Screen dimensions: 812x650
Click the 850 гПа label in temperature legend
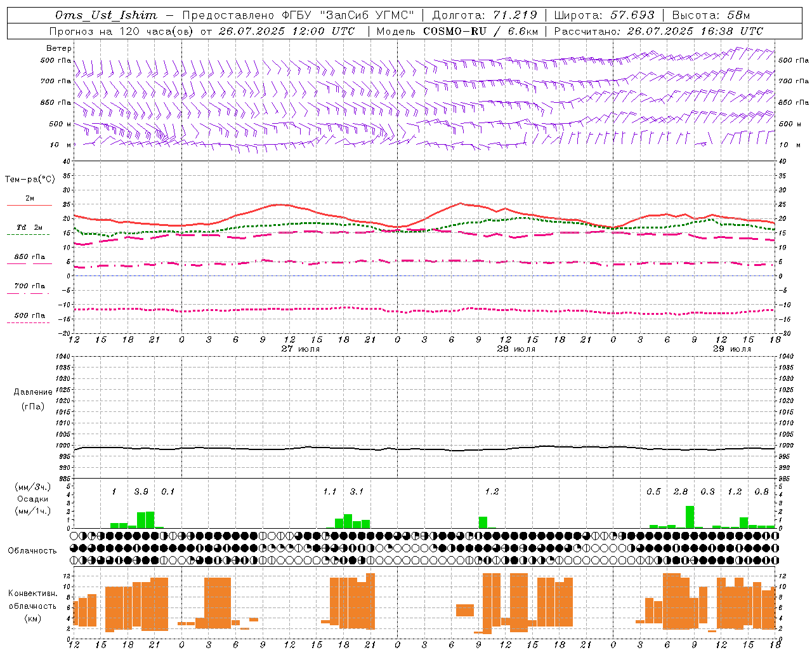(30, 257)
